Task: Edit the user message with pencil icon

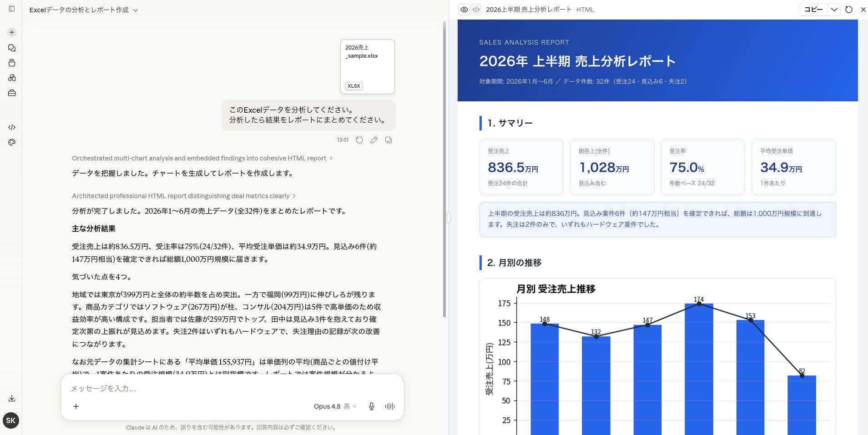Action: tap(374, 140)
